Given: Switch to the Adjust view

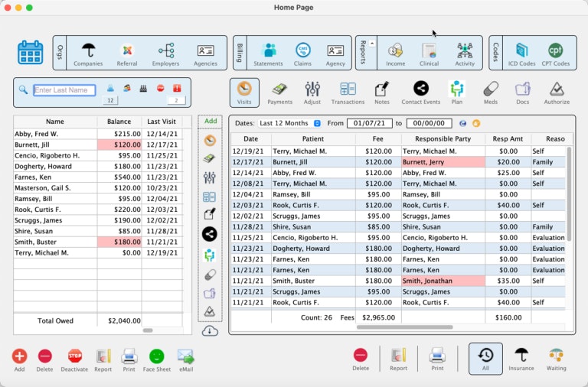Looking at the screenshot, I should 312,93.
